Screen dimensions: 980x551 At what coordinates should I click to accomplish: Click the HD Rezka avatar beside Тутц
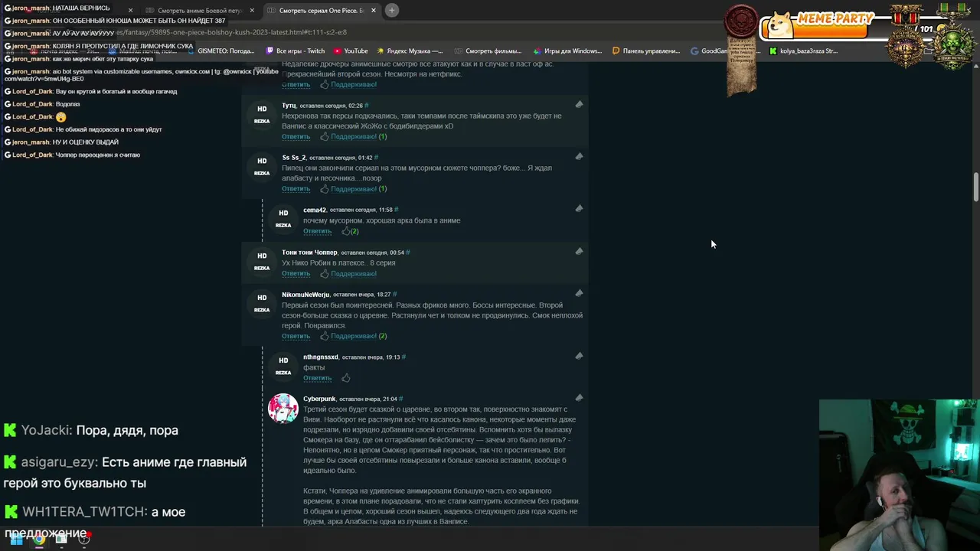tap(262, 115)
